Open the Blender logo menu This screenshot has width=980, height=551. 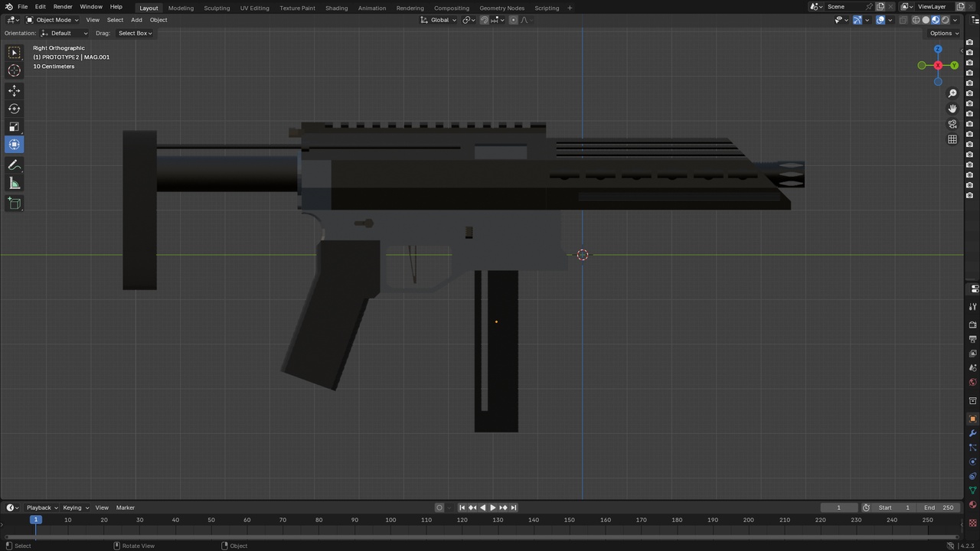(8, 7)
